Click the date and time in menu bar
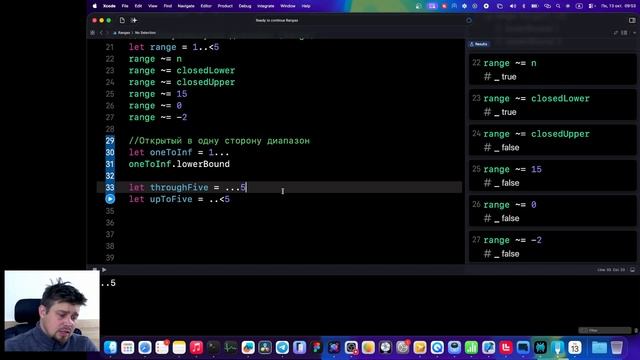Viewport: 640px width, 360px height. coord(618,6)
